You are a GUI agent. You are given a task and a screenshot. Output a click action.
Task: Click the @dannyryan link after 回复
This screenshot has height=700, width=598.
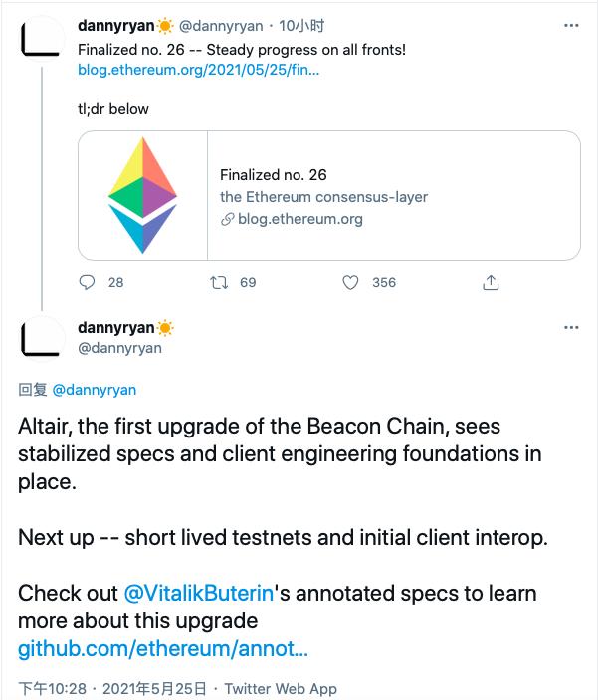tap(94, 390)
